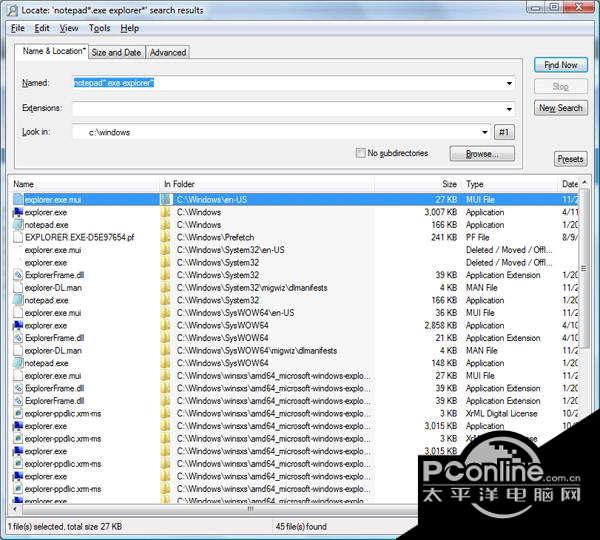Click the Browse... button
The image size is (600, 540).
click(482, 154)
